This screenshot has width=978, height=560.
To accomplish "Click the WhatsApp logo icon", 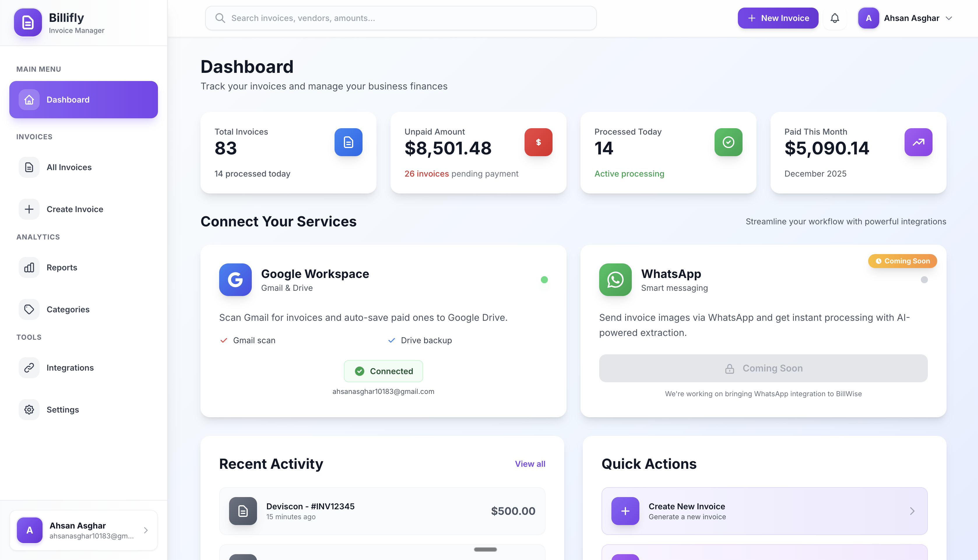I will coord(615,280).
